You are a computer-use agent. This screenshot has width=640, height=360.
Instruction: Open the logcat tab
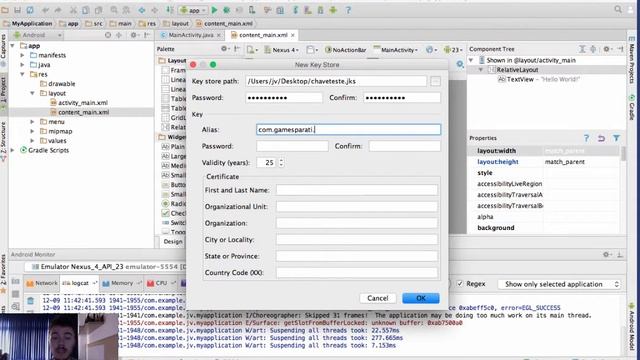80,283
